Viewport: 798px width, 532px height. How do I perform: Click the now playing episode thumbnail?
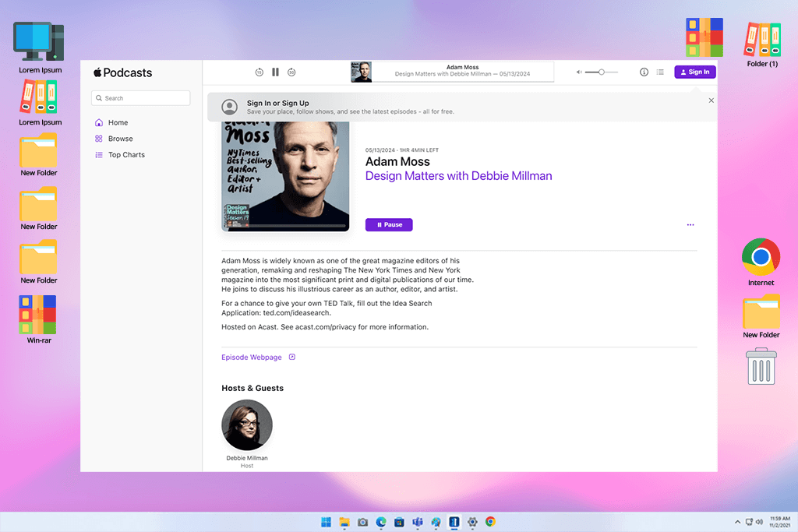click(362, 72)
